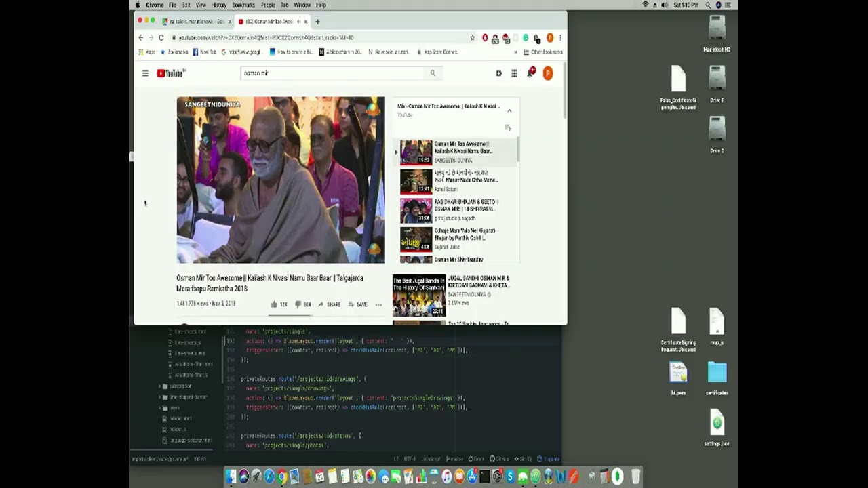Click the video title 'Osman Mir Too Awesome'
Image resolution: width=868 pixels, height=488 pixels.
(270, 283)
